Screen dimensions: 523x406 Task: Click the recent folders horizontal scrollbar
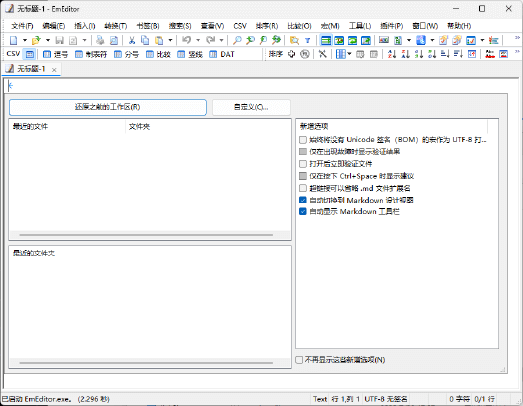coord(146,363)
